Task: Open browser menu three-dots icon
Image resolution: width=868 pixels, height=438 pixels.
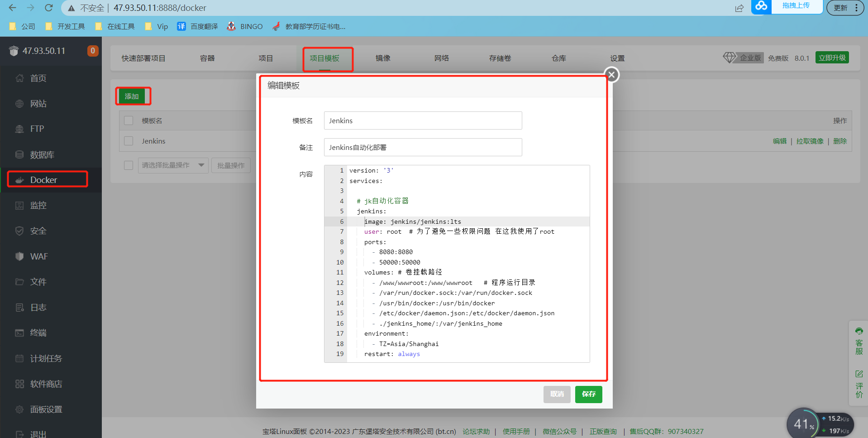Action: click(856, 8)
